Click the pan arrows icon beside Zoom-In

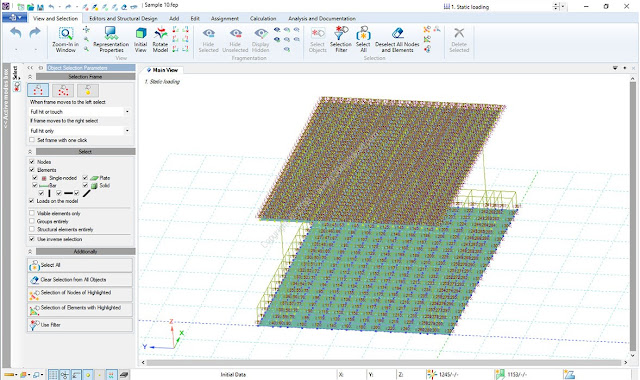pos(86,29)
